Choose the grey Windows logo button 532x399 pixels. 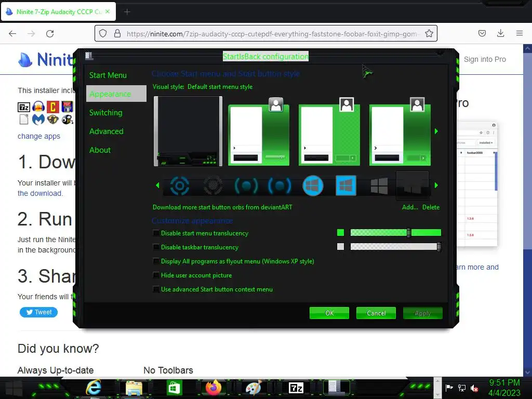(x=379, y=186)
